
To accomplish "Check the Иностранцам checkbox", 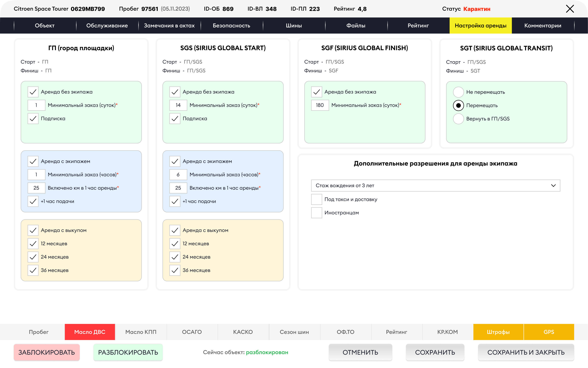I will coord(316,213).
